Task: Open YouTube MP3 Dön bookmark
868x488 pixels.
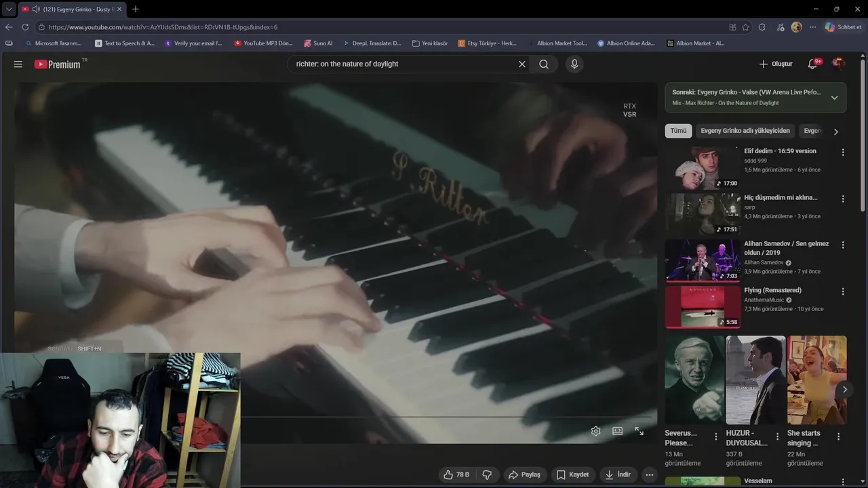Action: 263,43
